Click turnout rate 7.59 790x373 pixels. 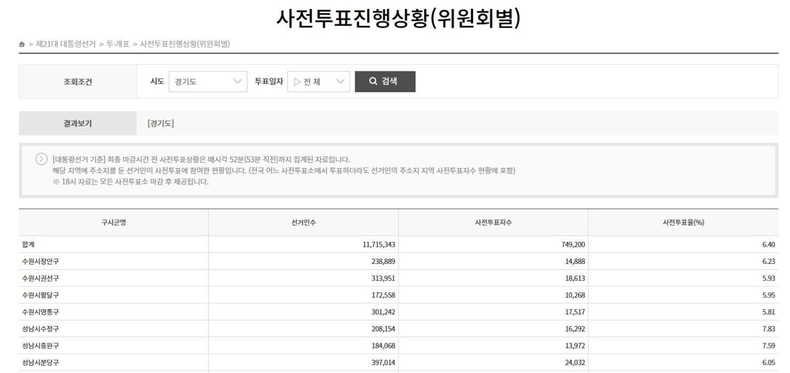(x=769, y=346)
